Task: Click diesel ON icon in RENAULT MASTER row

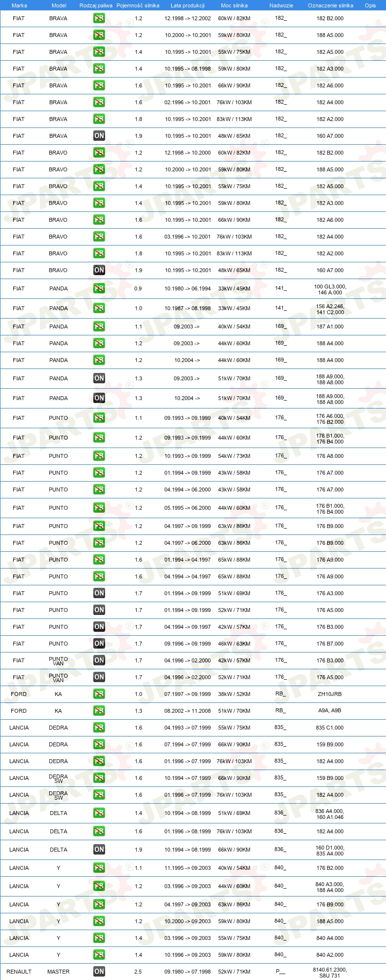Action: [x=99, y=972]
